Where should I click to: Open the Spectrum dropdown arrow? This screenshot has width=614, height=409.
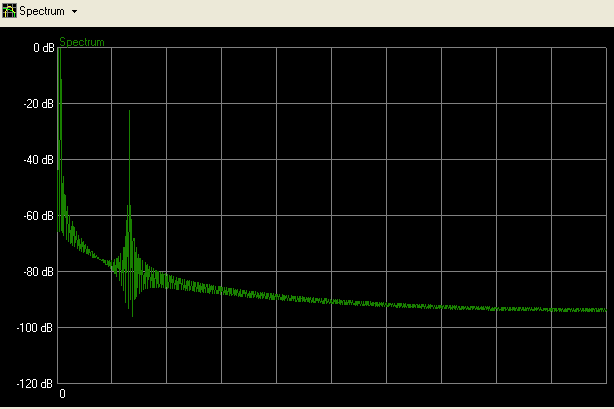pos(74,12)
